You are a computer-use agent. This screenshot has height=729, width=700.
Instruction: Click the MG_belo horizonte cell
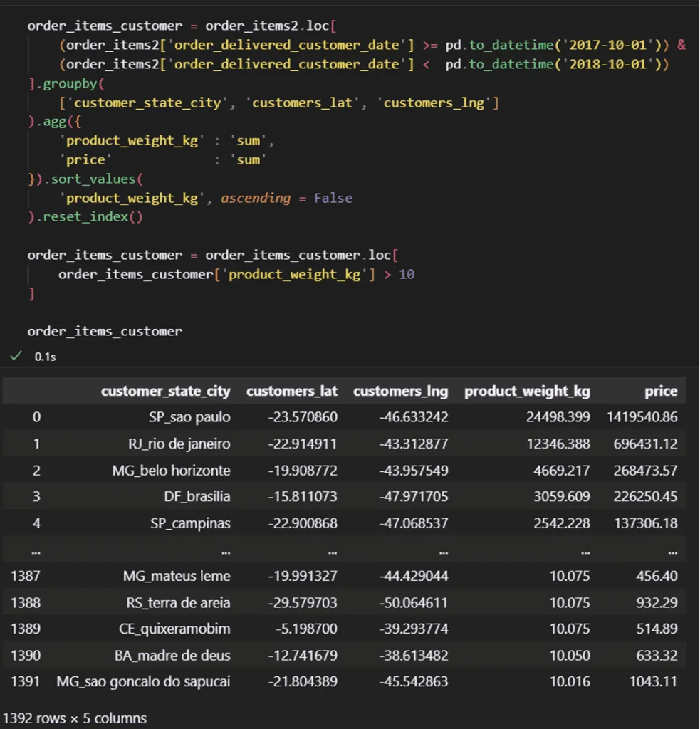point(171,471)
